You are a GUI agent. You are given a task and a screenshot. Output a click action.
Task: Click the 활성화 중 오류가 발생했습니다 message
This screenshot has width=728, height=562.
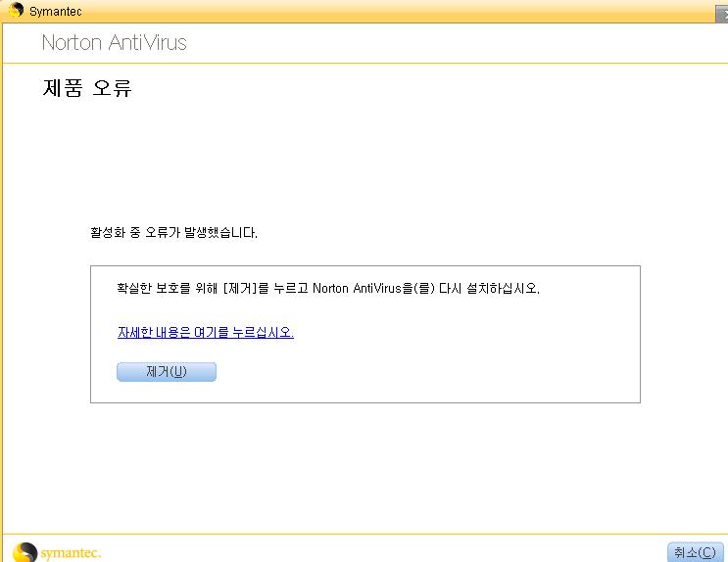click(173, 232)
